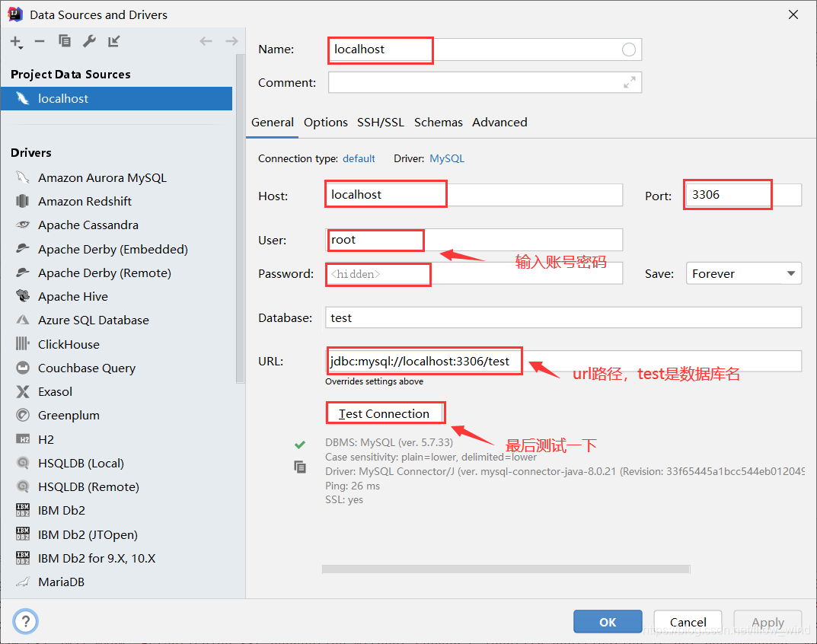The width and height of the screenshot is (817, 644).
Task: Click the back navigation arrow
Action: [206, 41]
